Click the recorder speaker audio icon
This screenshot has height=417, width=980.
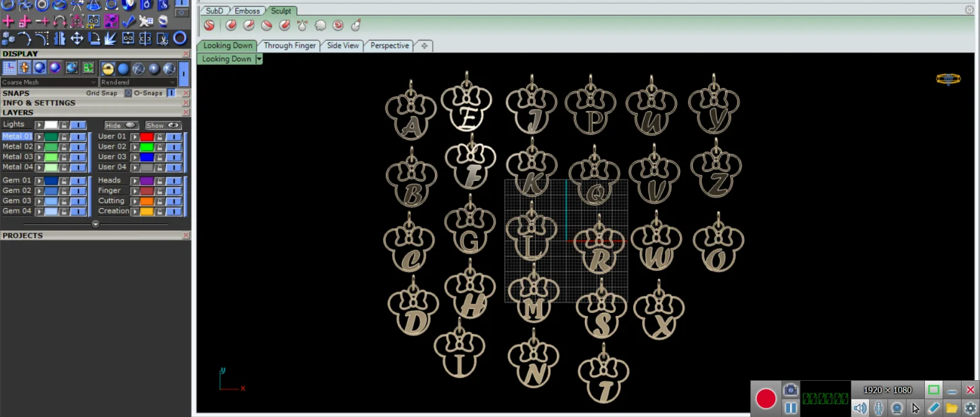tap(860, 408)
